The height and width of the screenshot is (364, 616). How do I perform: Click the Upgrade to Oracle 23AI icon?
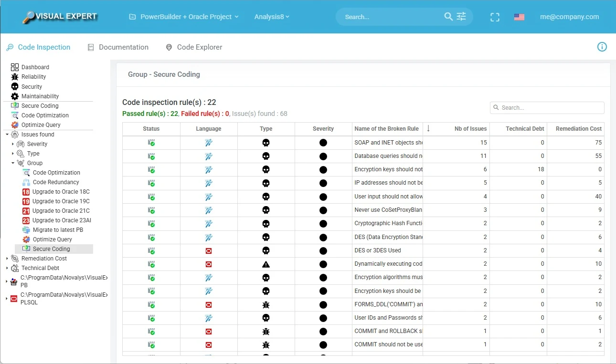(26, 220)
